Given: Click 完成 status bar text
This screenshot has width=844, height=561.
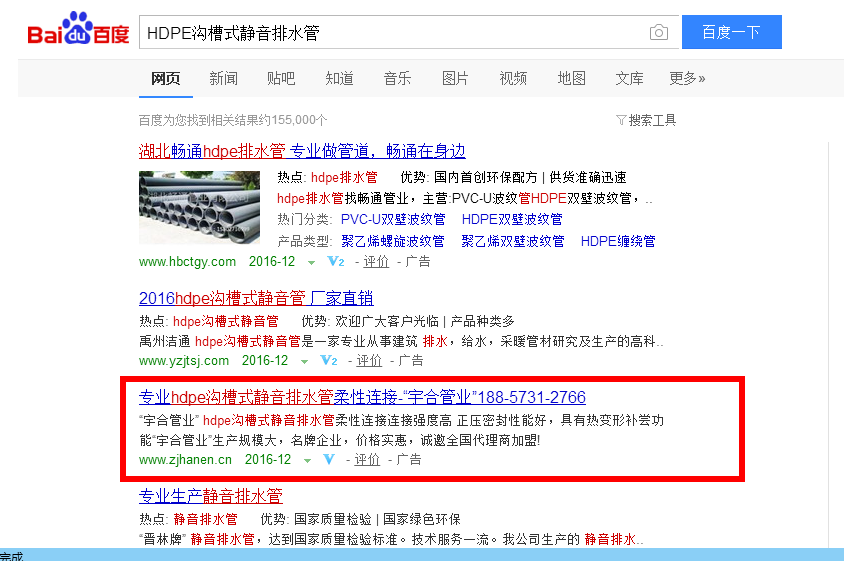Looking at the screenshot, I should coord(11,556).
